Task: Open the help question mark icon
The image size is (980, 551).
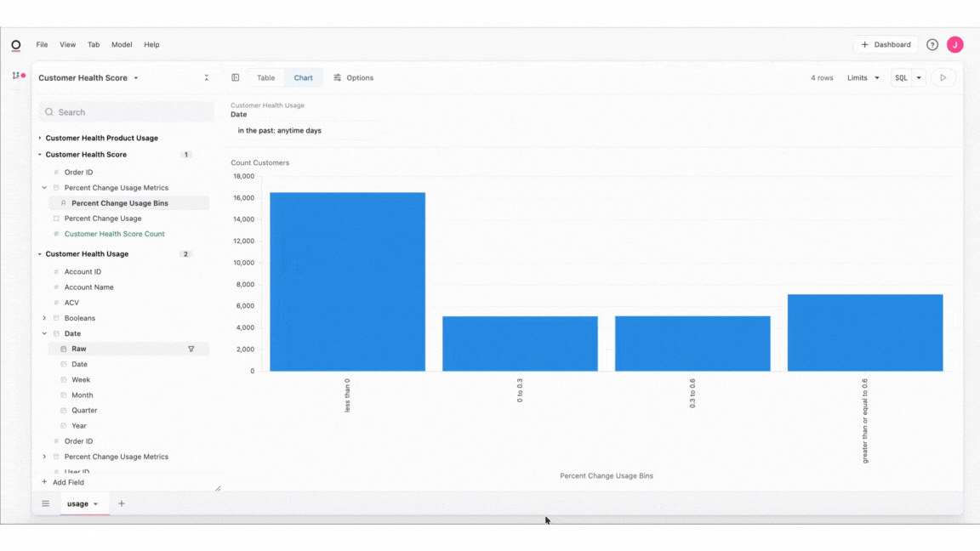Action: pos(932,45)
